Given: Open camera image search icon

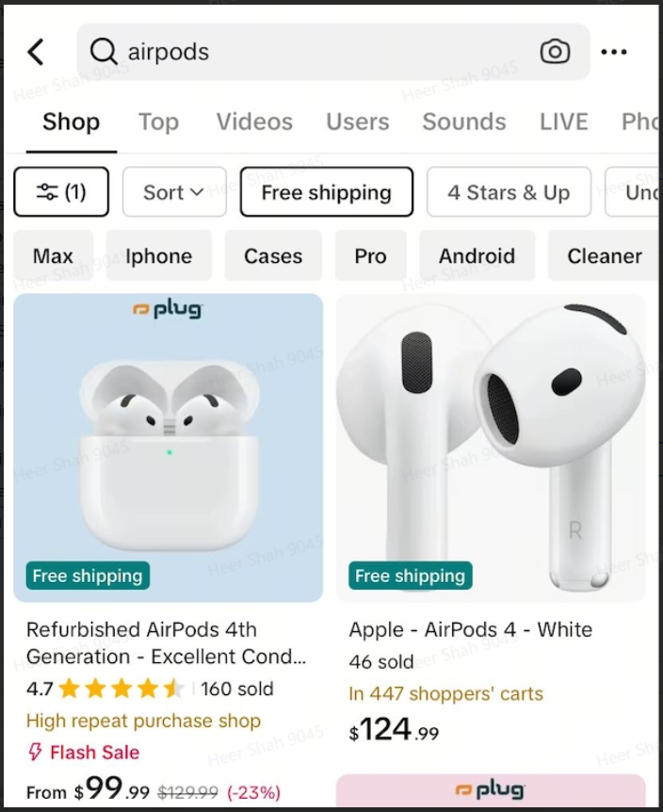Looking at the screenshot, I should click(x=555, y=52).
